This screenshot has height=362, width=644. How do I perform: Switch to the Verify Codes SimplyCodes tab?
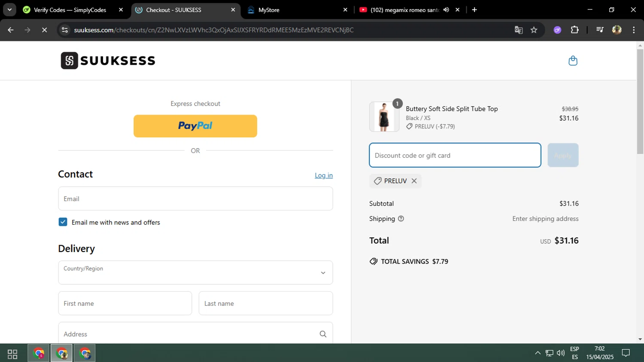70,9
